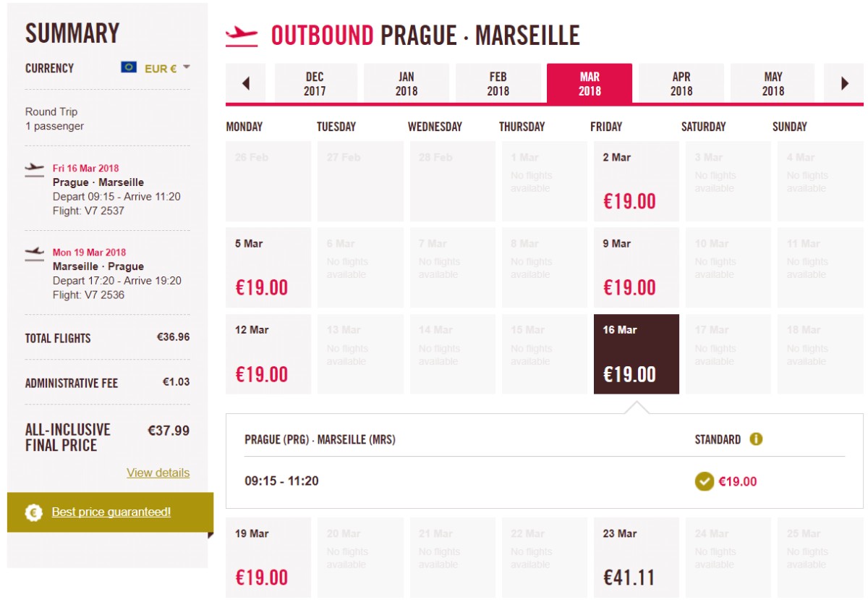Click the outbound airplane icon beside the heading
This screenshot has height=600, width=868.
pos(242,35)
